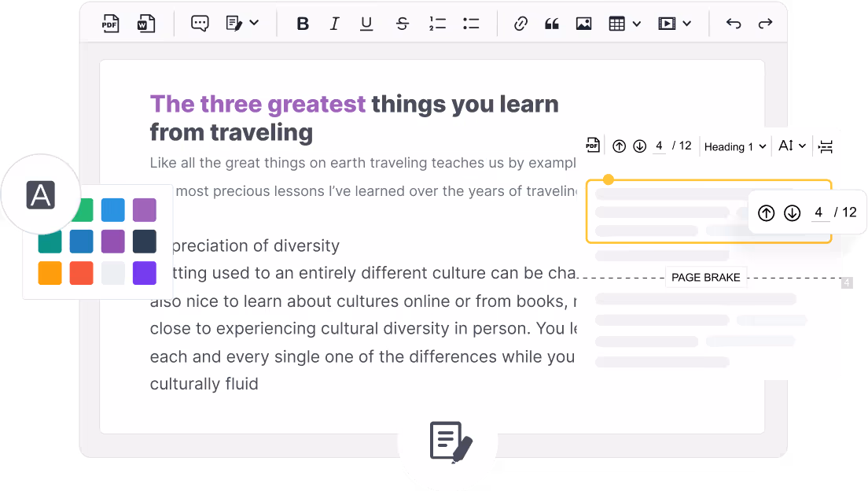Toggle bold formatting

pos(303,24)
